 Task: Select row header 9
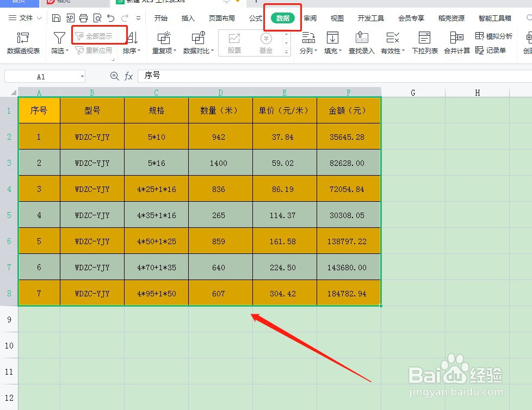tap(9, 319)
